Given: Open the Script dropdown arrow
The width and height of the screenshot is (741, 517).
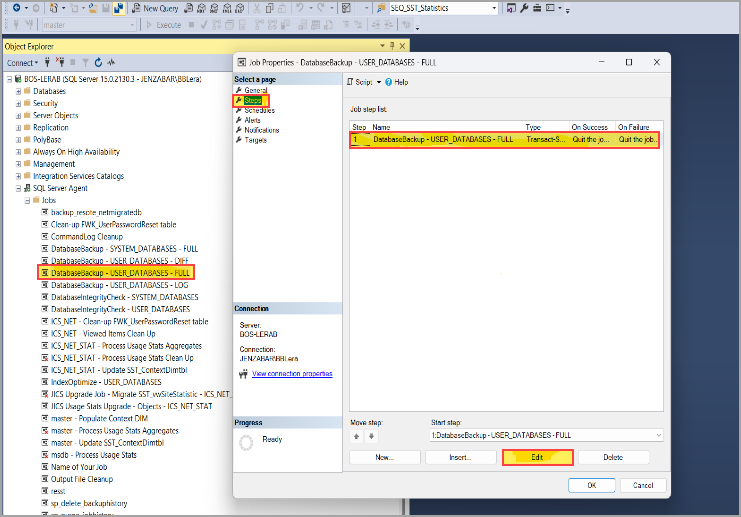Looking at the screenshot, I should pos(379,82).
